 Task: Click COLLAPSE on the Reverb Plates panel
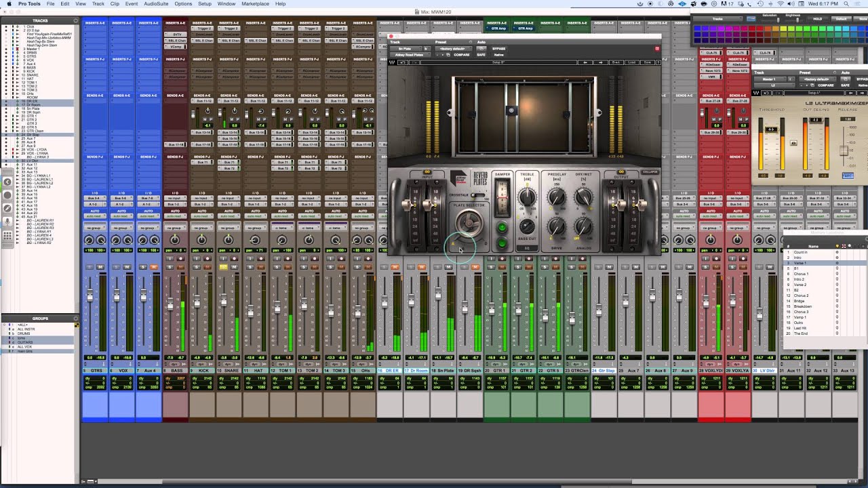coord(650,172)
